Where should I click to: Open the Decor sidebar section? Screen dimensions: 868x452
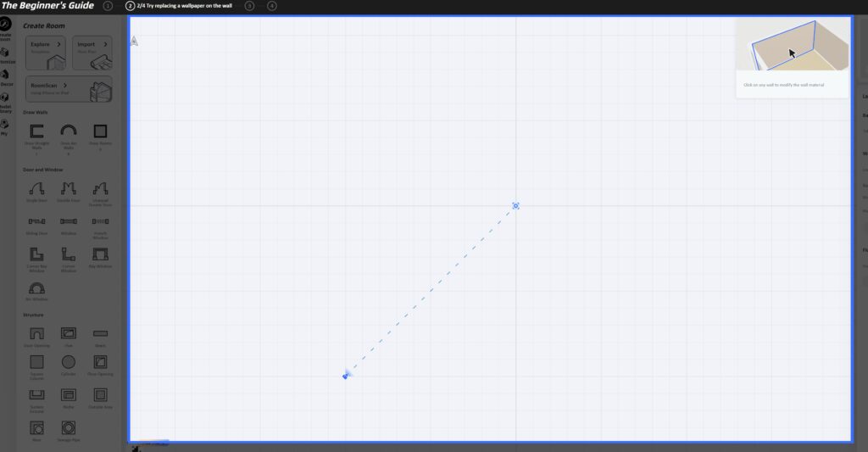(x=6, y=77)
